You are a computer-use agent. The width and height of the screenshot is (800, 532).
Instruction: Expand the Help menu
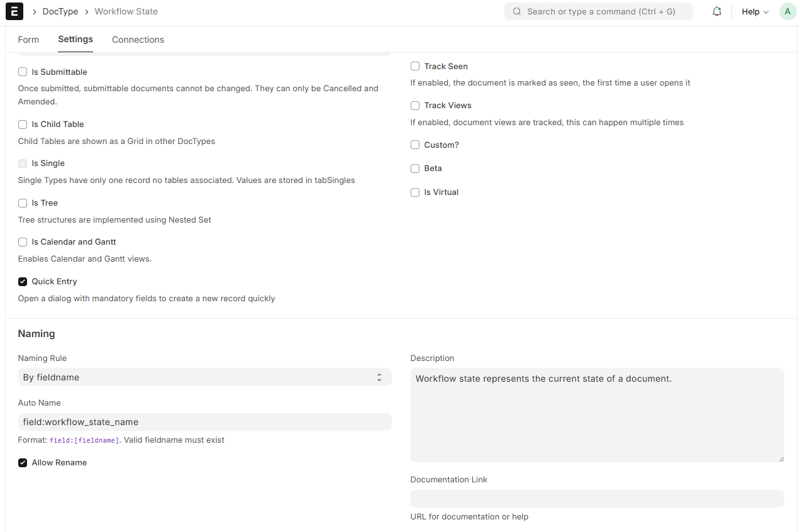click(x=755, y=11)
